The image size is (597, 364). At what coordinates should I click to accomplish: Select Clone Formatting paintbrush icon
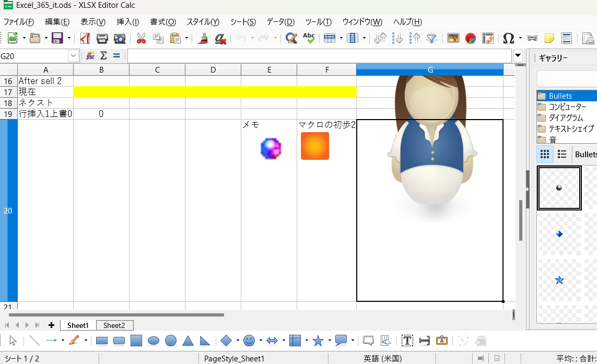point(203,38)
